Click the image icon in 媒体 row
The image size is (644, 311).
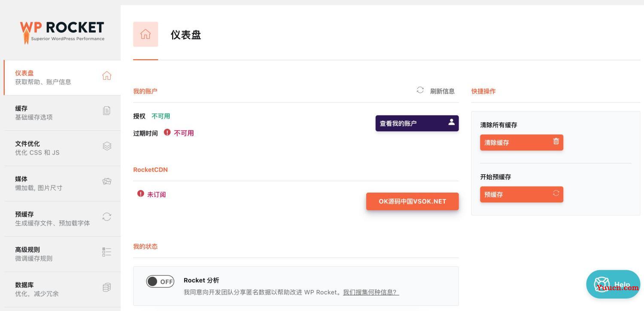[x=107, y=181]
